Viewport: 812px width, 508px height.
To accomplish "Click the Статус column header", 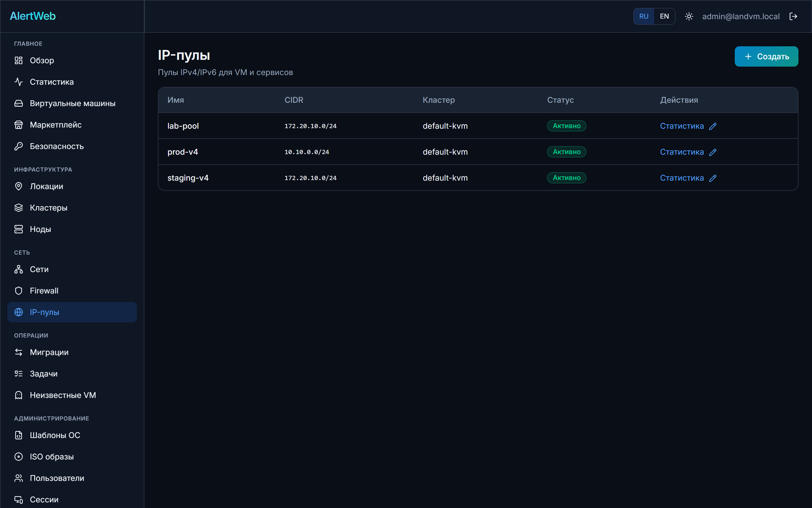I will pos(560,100).
